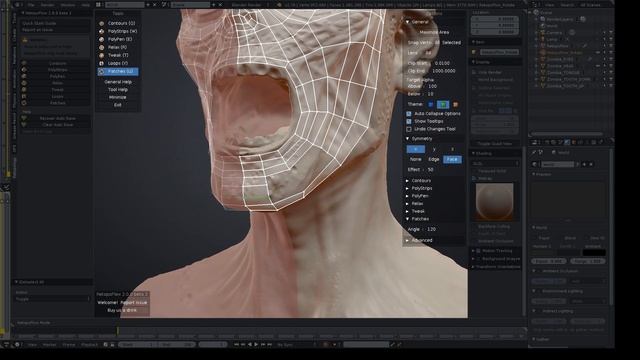Collapse the Patches options section
The image size is (640, 360).
pos(407,219)
